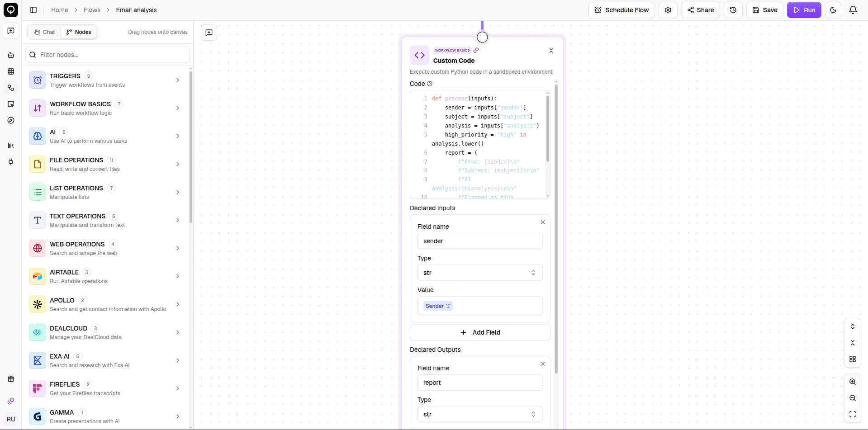868x430 pixels.
Task: Open the sender Type dropdown
Action: click(x=480, y=273)
